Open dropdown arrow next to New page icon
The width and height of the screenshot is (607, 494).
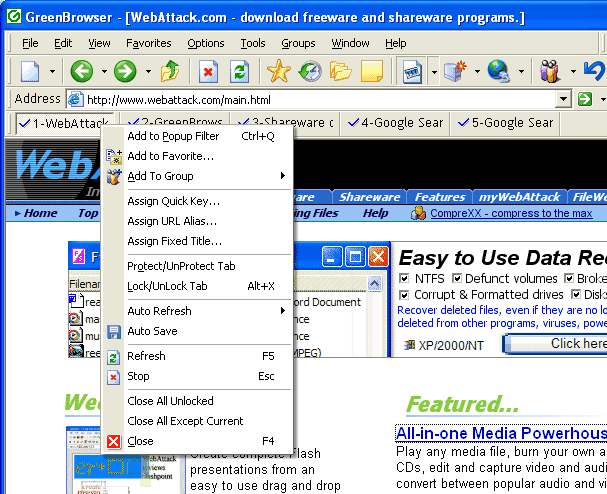[x=52, y=71]
